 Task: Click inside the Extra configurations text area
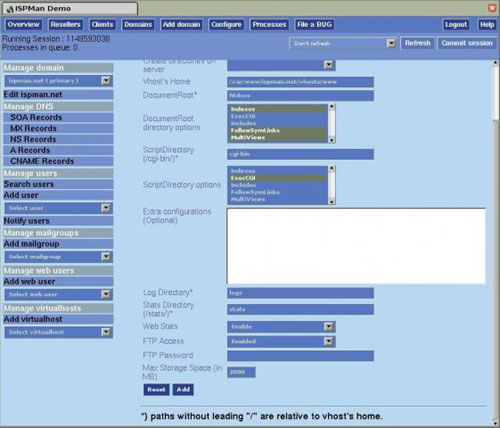click(x=356, y=246)
